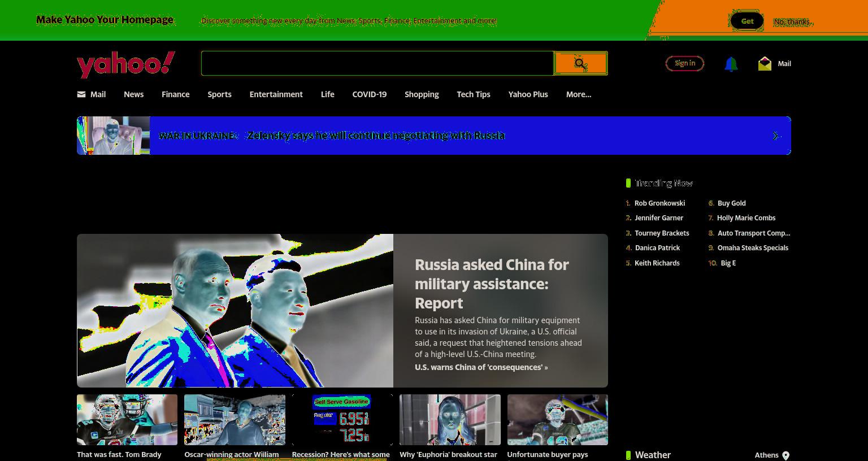Click the lead story photo of two leaders
The width and height of the screenshot is (868, 461).
(235, 311)
